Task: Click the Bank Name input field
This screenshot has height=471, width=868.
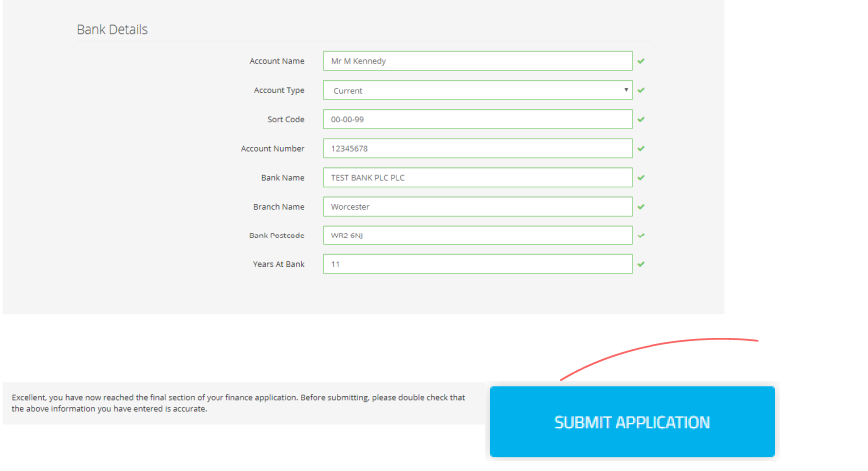Action: pyautogui.click(x=477, y=177)
